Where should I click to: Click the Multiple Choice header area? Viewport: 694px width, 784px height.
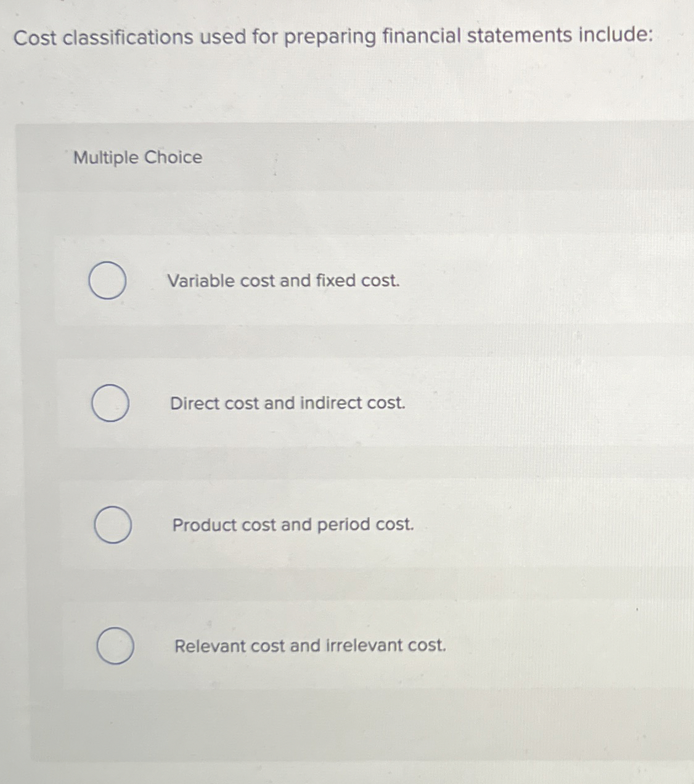pyautogui.click(x=136, y=158)
